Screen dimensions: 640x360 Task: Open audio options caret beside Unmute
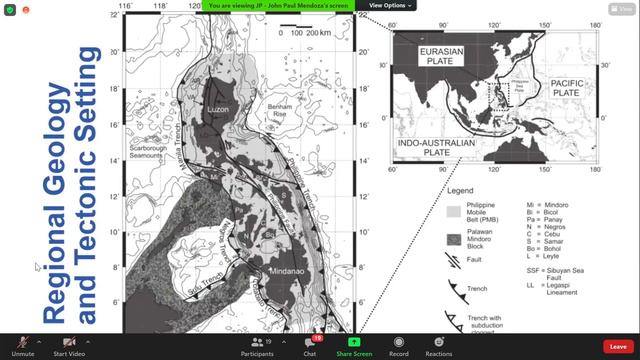click(x=39, y=342)
